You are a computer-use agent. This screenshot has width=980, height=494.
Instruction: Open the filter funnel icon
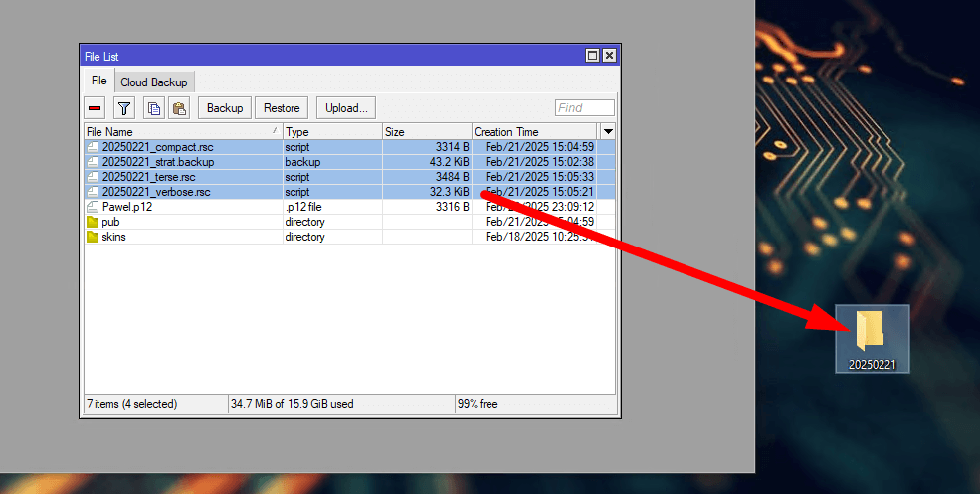tap(124, 108)
